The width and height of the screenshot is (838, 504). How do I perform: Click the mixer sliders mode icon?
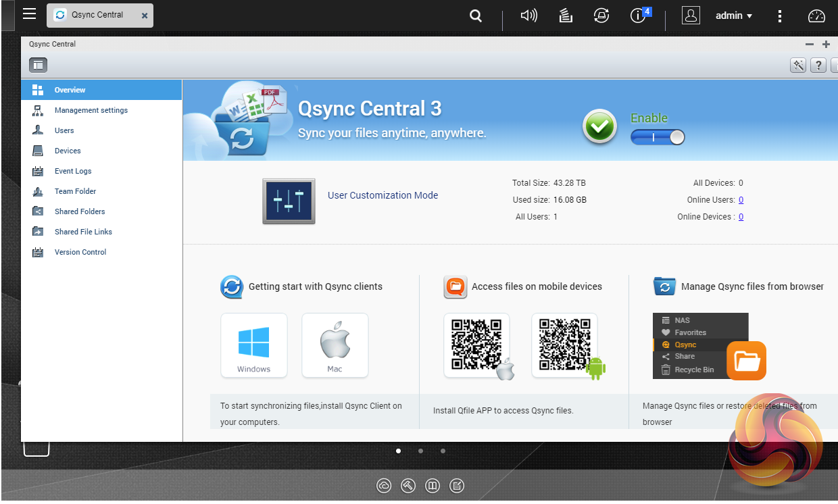(289, 201)
